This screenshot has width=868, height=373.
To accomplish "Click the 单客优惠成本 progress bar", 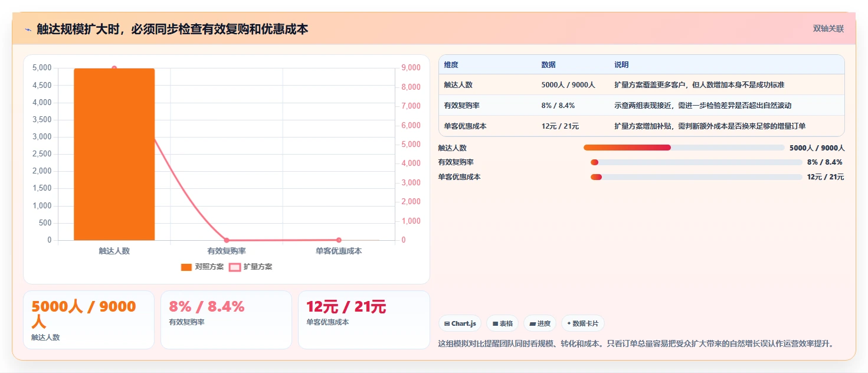I will (696, 177).
